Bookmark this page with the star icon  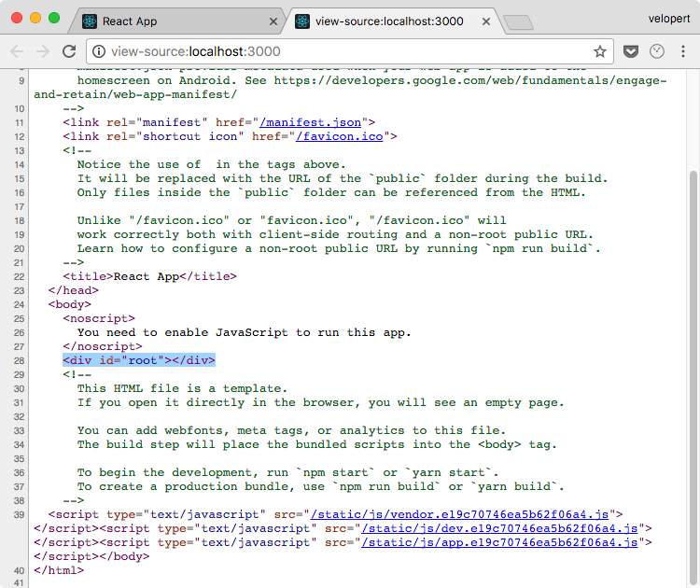pyautogui.click(x=600, y=51)
